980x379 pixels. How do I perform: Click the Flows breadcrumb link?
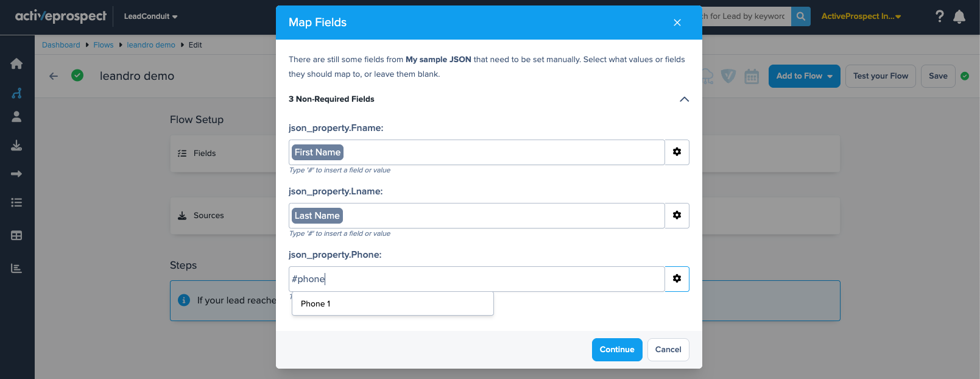103,45
